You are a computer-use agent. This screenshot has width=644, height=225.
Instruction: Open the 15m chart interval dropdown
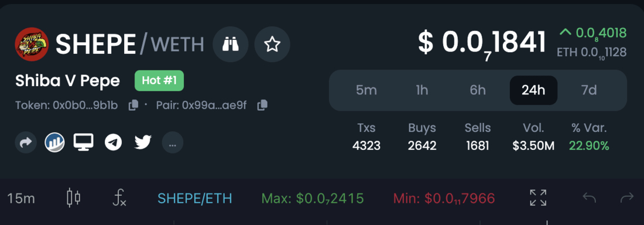click(21, 199)
